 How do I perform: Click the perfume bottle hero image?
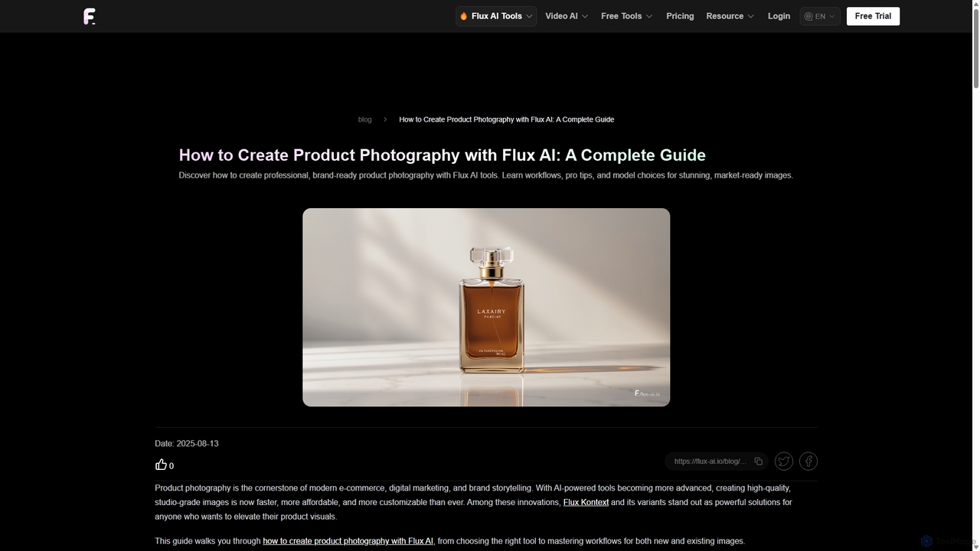point(486,307)
